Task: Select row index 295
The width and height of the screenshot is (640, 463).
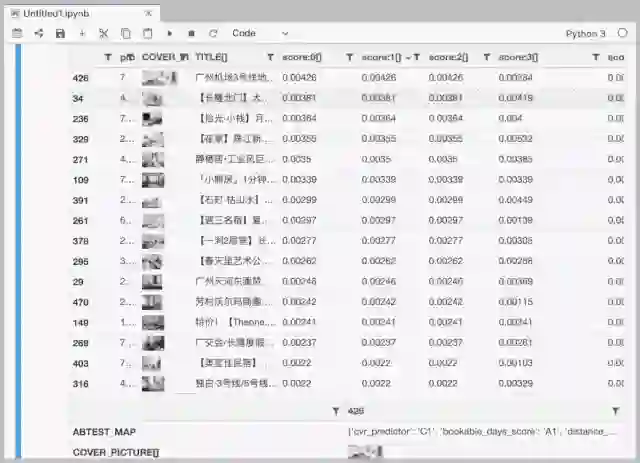Action: 80,262
